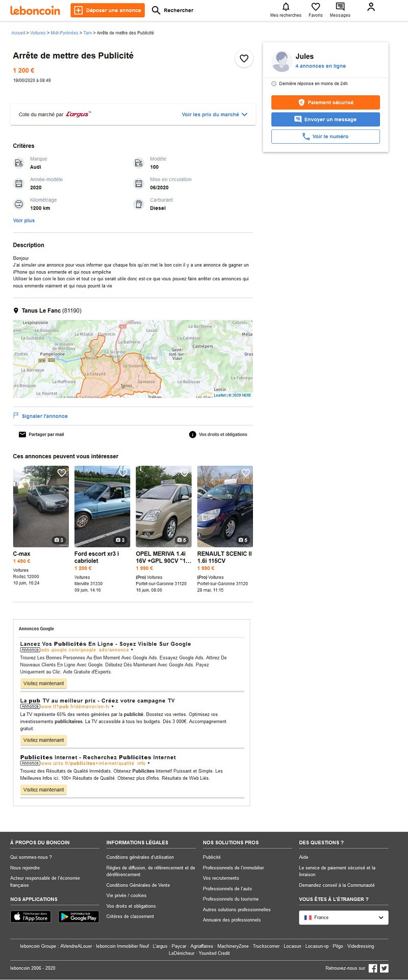Open Ford escort xr3 i cabriolet title

click(97, 557)
